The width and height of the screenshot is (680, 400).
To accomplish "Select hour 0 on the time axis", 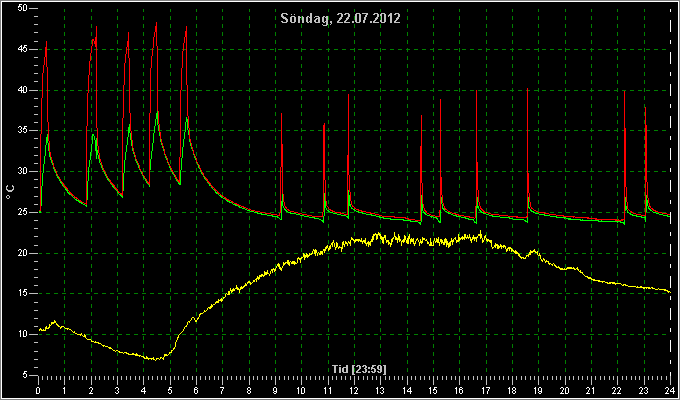I will tap(39, 390).
